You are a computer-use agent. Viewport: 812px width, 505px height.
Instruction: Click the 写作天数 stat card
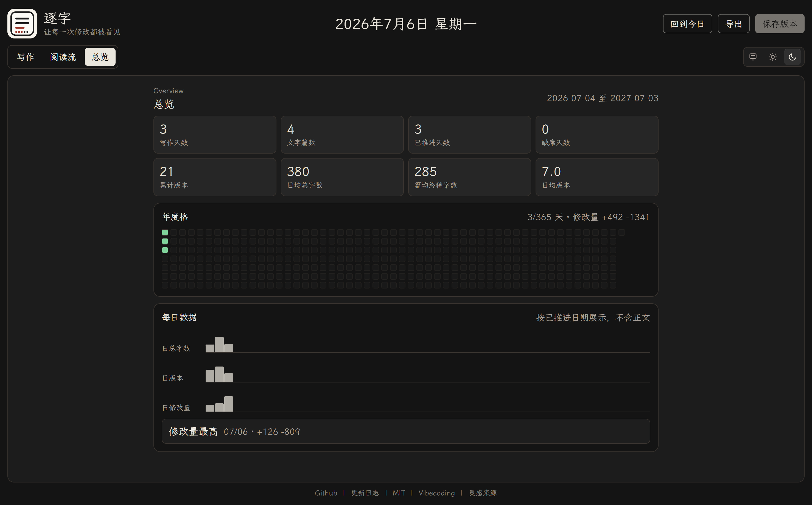[215, 135]
